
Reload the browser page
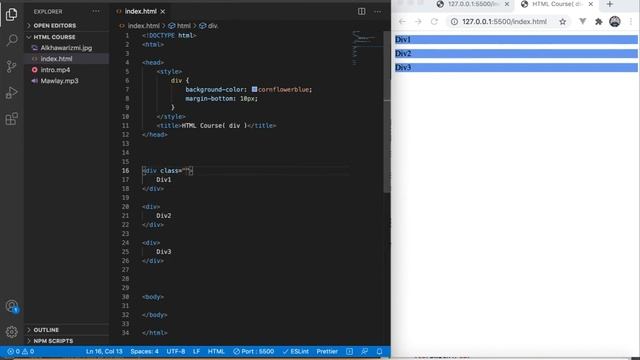tap(434, 22)
